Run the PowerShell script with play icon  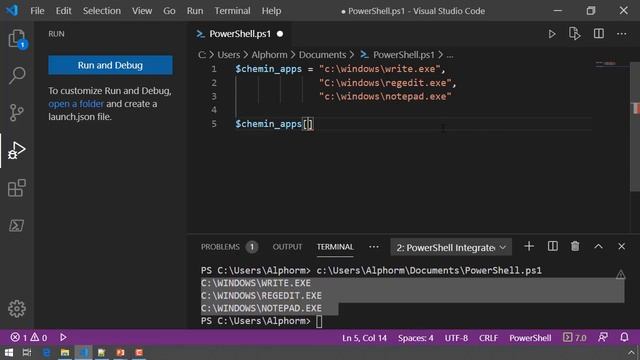(x=552, y=34)
